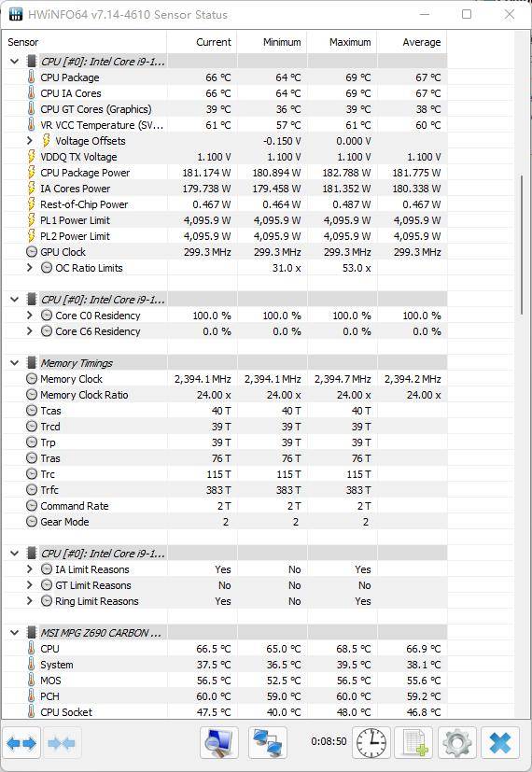
Task: Click the expand/collapse arrows icon in bottom toolbar
Action: pos(21,742)
